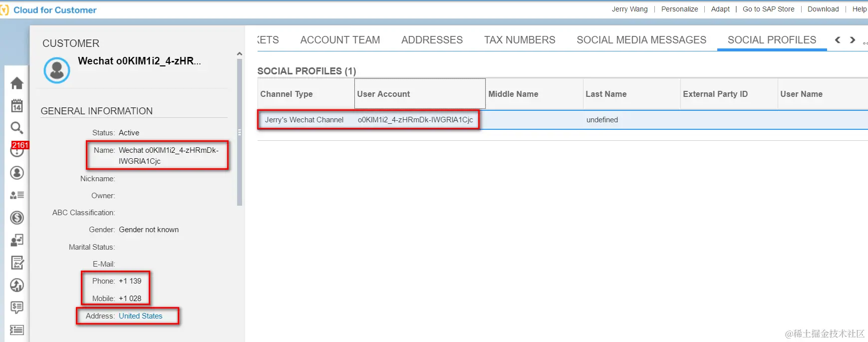Open the Adapt menu
This screenshot has width=868, height=342.
coord(720,9)
